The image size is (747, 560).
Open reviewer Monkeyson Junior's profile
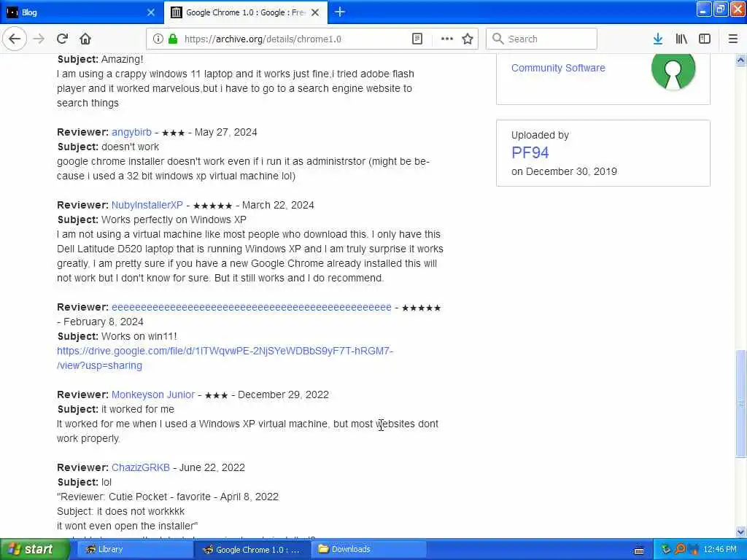point(153,394)
